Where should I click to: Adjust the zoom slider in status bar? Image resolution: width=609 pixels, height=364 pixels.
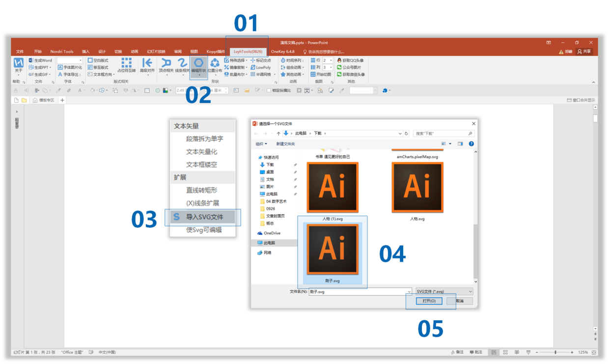[x=555, y=352]
